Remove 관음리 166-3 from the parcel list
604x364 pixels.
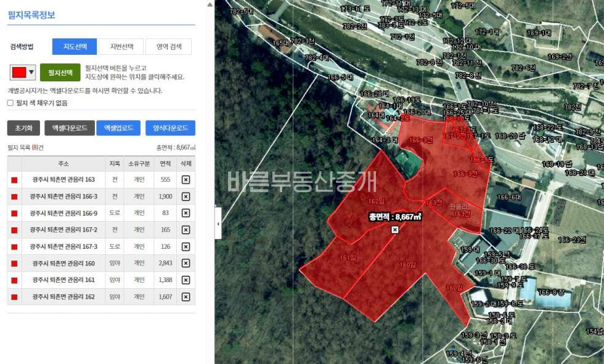(x=186, y=196)
